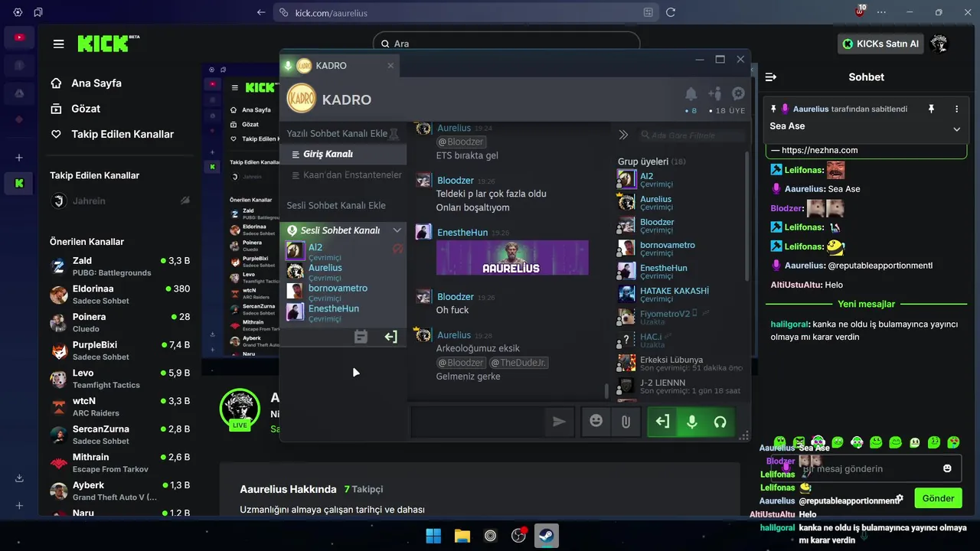Viewport: 980px width, 551px height.
Task: Unpin the pinned Sea Ase message
Action: point(931,109)
